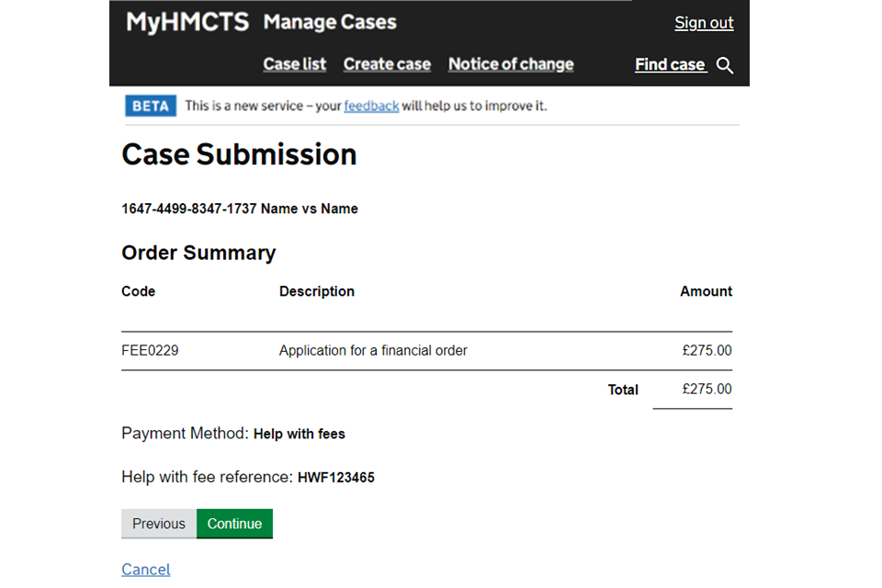Go to the Create case page

[387, 64]
